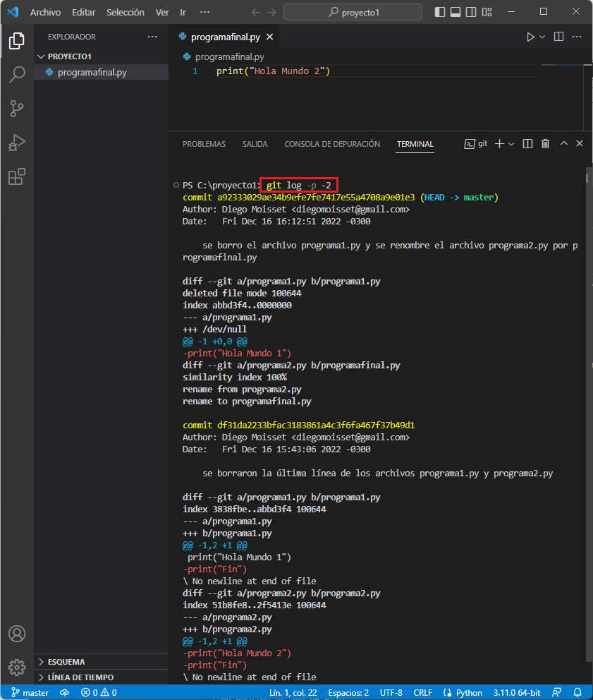Open the new terminal profile dropdown

511,144
